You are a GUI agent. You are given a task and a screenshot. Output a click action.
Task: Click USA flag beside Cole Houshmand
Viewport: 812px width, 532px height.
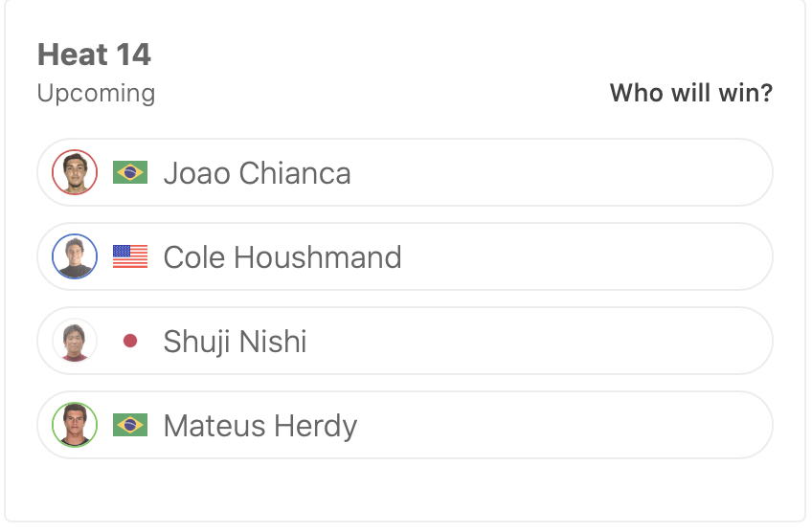130,256
